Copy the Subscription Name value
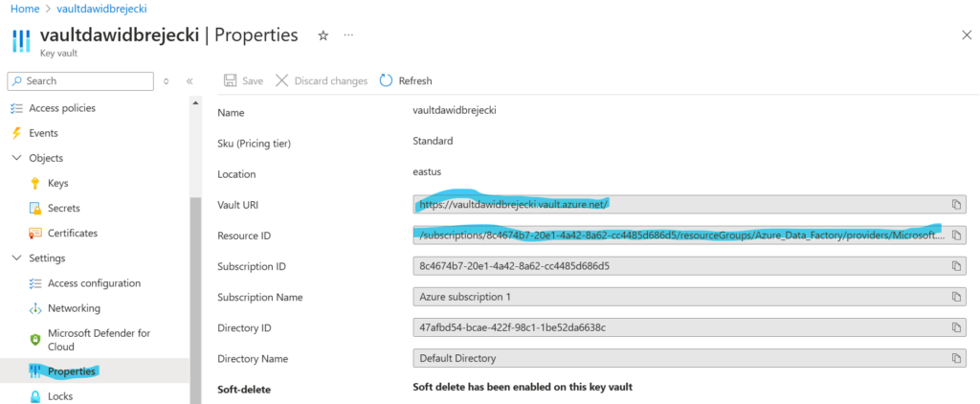This screenshot has width=980, height=404. (955, 296)
